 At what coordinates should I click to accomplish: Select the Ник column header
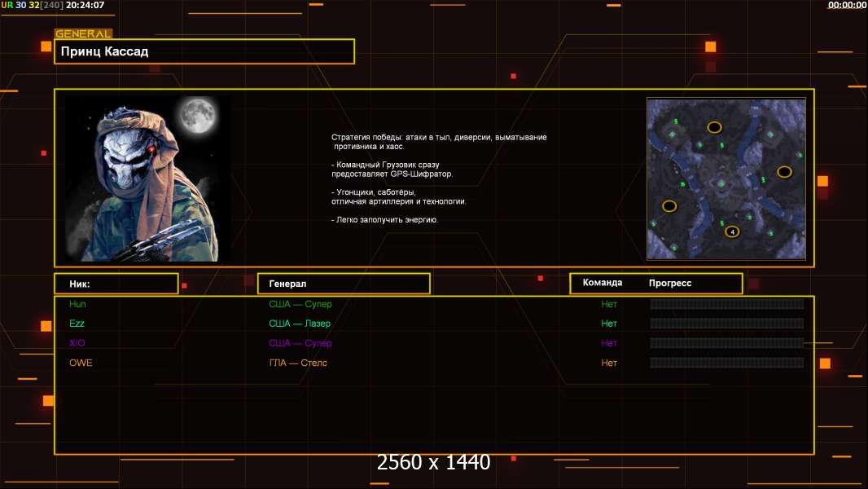pyautogui.click(x=116, y=284)
